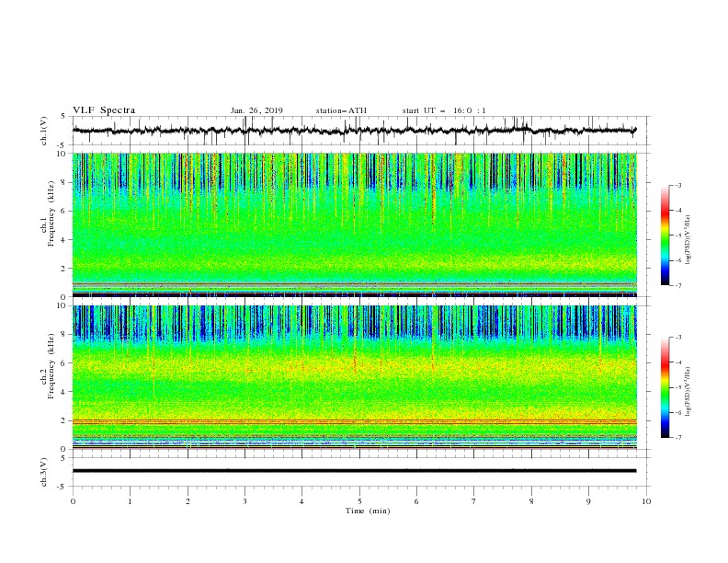This screenshot has width=728, height=563.
Task: Click the ch.1 spectrogram color scale bar
Action: pos(665,236)
